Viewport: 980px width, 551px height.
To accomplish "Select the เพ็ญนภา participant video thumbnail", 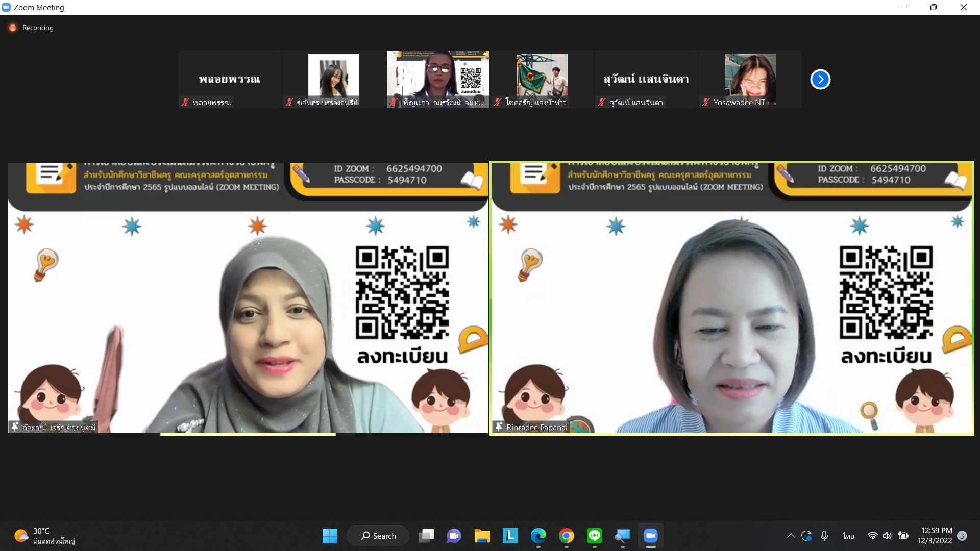I will pyautogui.click(x=438, y=79).
